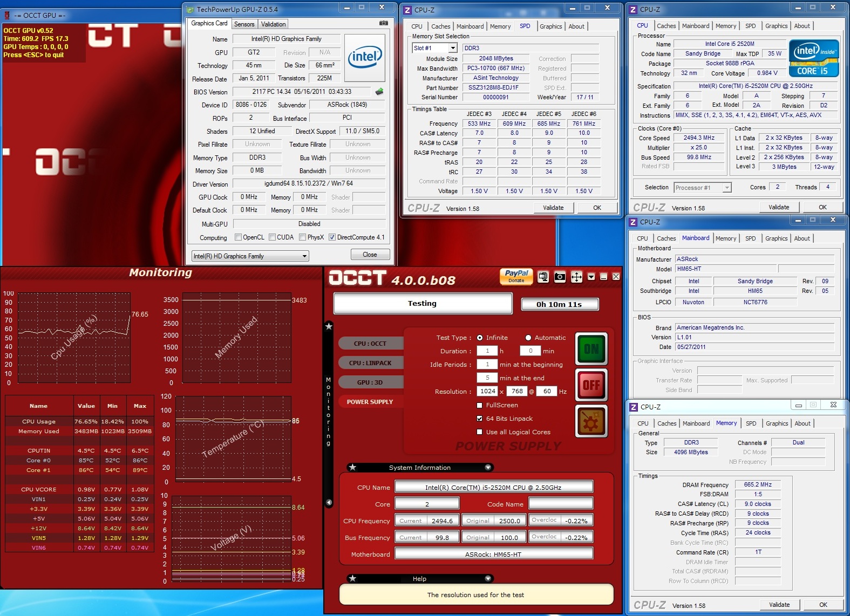
Task: Click the monitor icon in OCCT header
Action: tap(543, 277)
